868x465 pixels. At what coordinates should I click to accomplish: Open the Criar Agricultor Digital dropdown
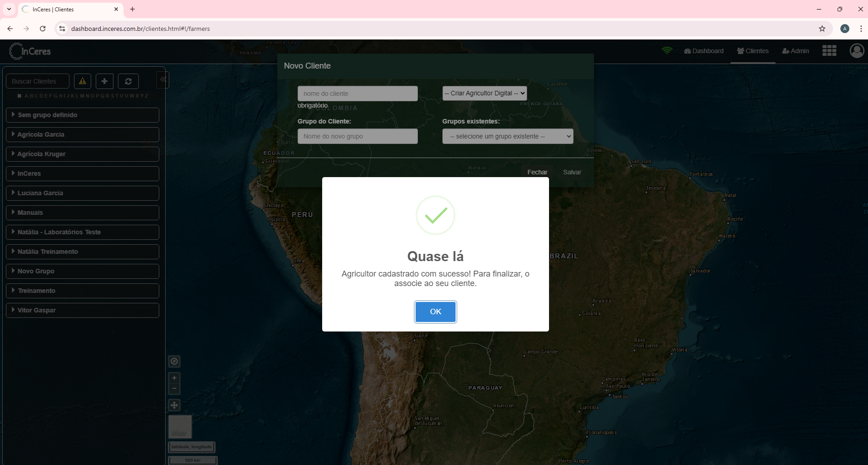click(485, 93)
